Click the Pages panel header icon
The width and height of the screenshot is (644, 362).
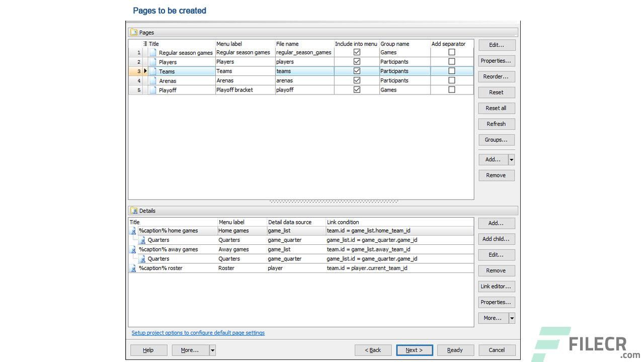135,32
